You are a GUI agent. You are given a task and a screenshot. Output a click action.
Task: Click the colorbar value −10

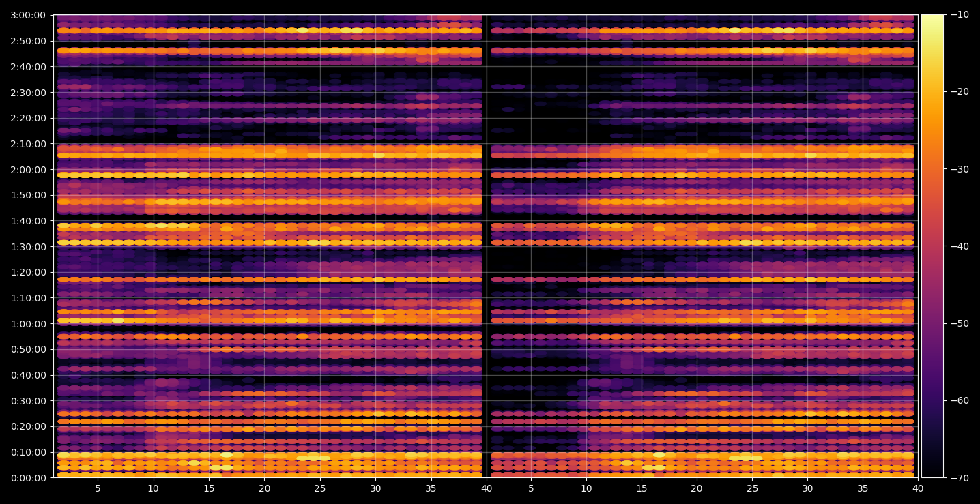tap(960, 15)
